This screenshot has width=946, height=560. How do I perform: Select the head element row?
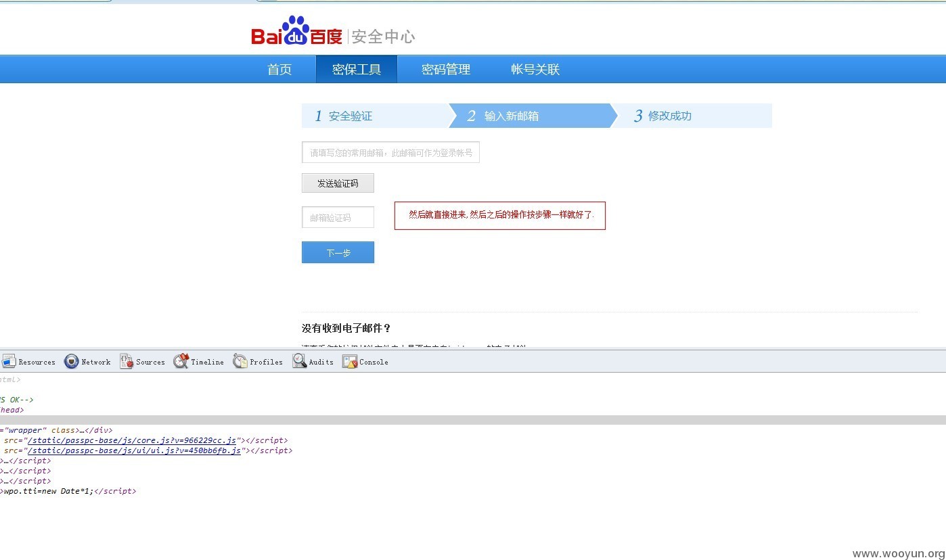coord(12,410)
